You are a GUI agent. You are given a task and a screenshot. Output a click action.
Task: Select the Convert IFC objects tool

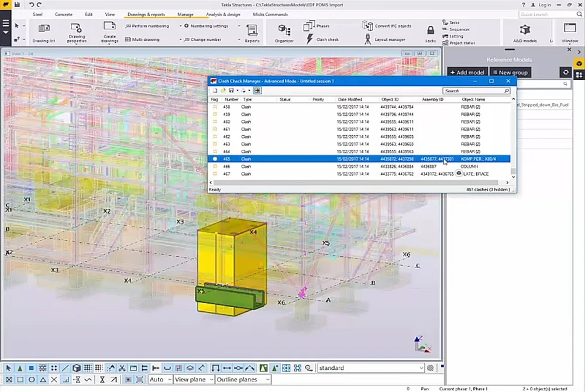(390, 26)
